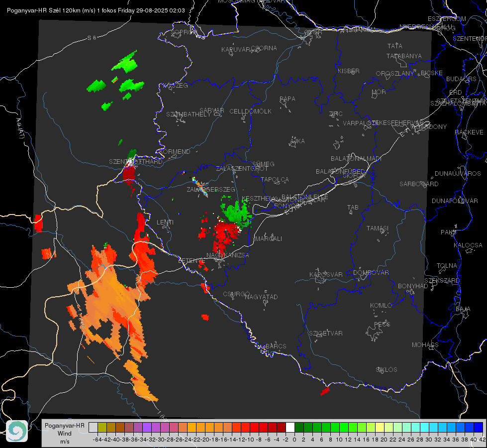Select the OROSZLANY label
487x448 pixels.
coord(395,73)
